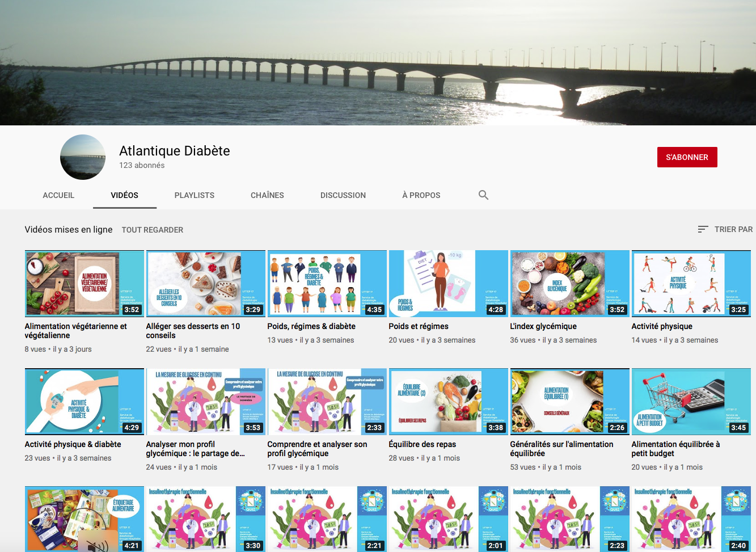Click the title Poids, régimes & diabète
Viewport: 756px width, 552px height.
[311, 326]
